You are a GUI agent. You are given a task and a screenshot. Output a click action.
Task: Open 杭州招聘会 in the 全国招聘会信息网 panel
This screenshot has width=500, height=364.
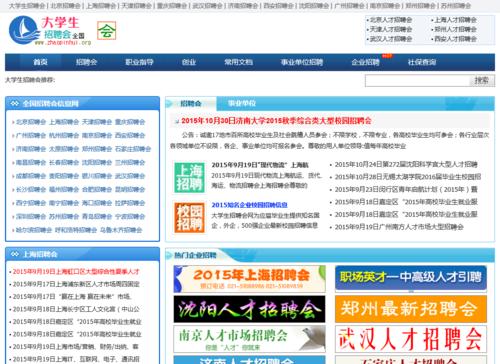(64, 135)
